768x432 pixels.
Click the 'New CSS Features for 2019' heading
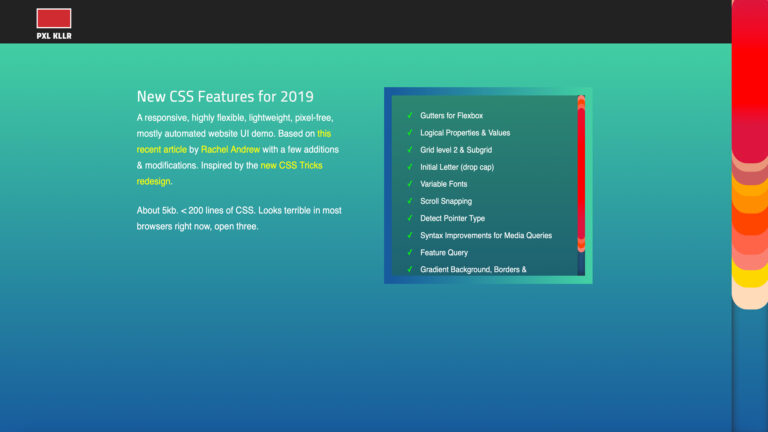225,96
